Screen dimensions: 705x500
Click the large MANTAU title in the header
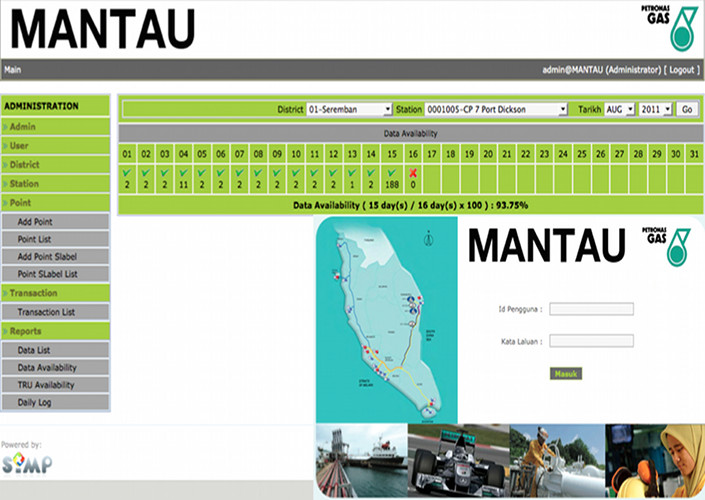pos(103,29)
